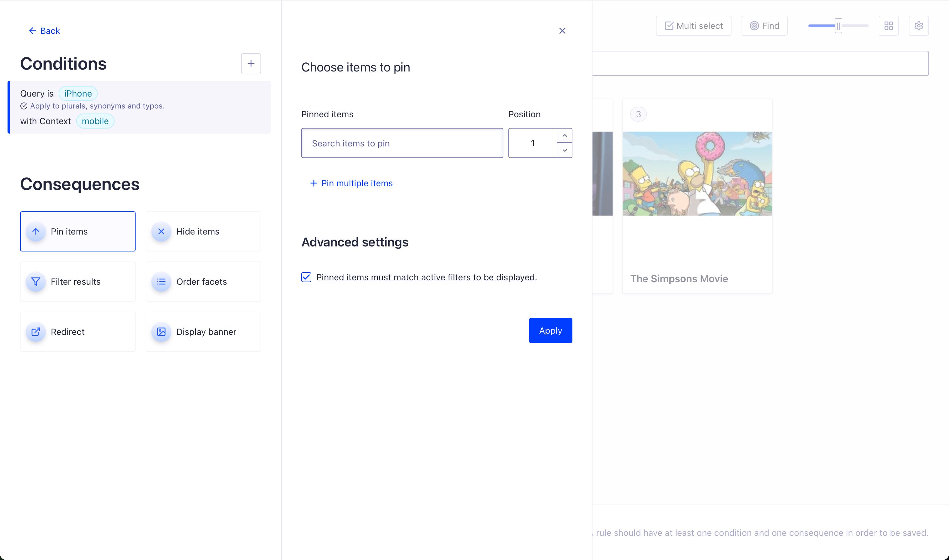Click the Query is iPhone condition
The width and height of the screenshot is (949, 560).
[140, 107]
